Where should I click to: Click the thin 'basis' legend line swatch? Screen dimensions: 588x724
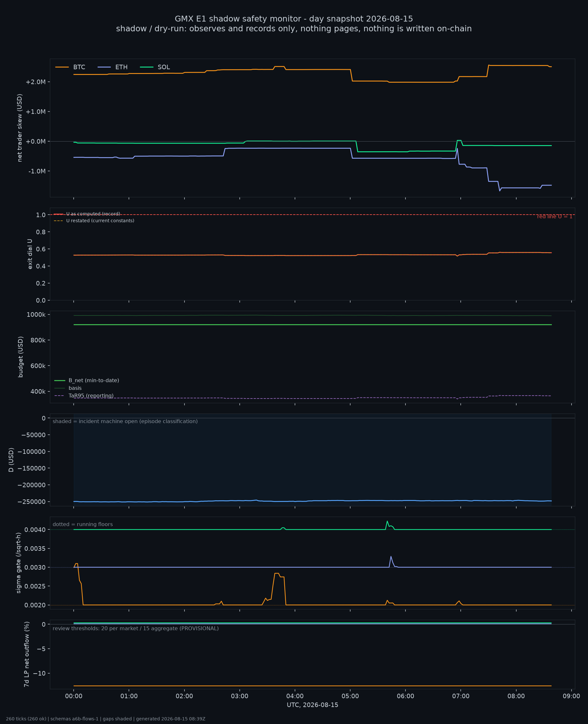pyautogui.click(x=60, y=388)
